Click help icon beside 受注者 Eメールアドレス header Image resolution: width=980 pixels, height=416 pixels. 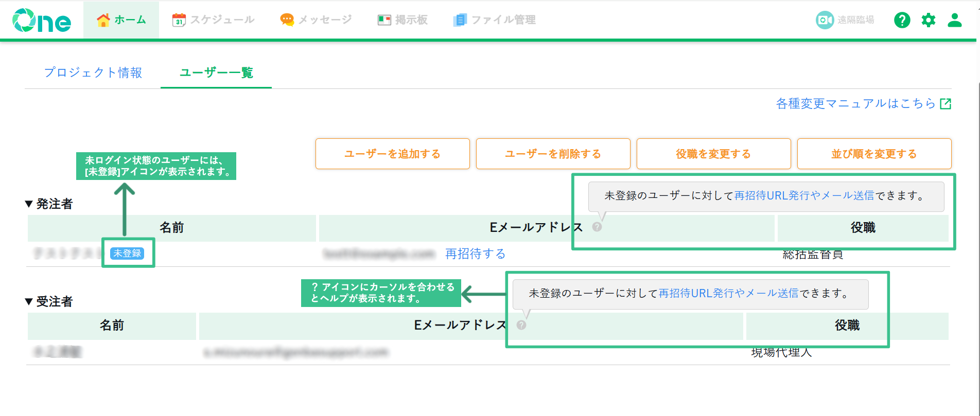(x=521, y=325)
